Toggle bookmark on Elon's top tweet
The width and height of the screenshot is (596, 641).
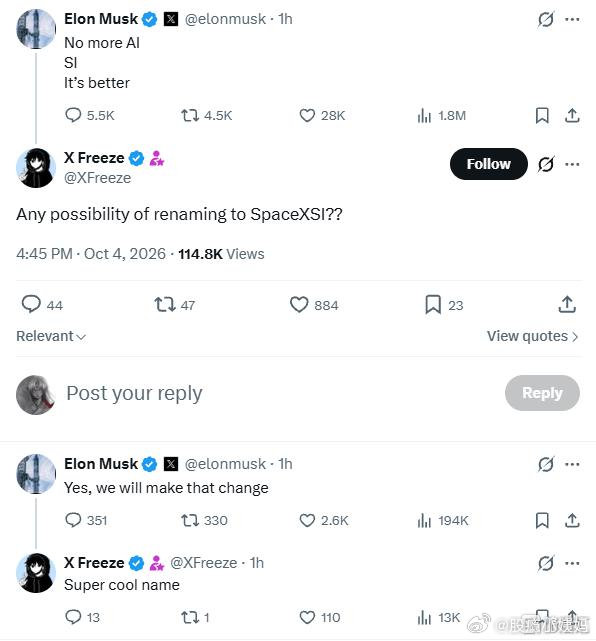[x=542, y=116]
